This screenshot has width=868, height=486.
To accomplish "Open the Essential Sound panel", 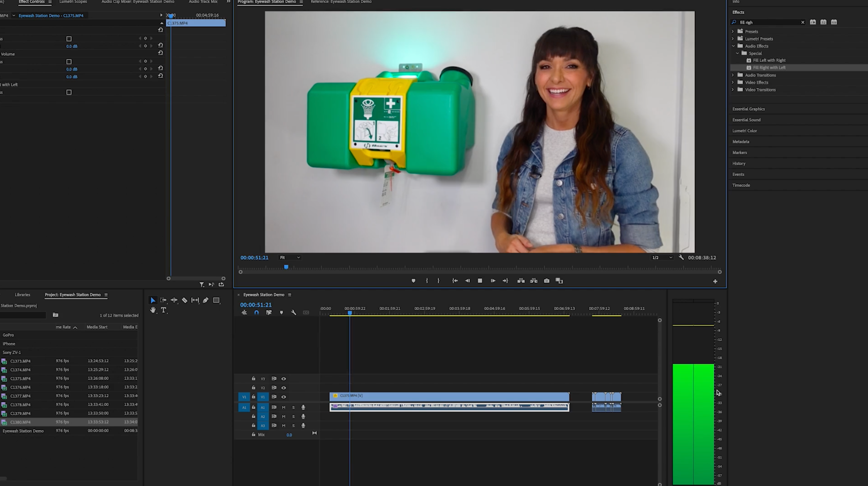I will [746, 120].
